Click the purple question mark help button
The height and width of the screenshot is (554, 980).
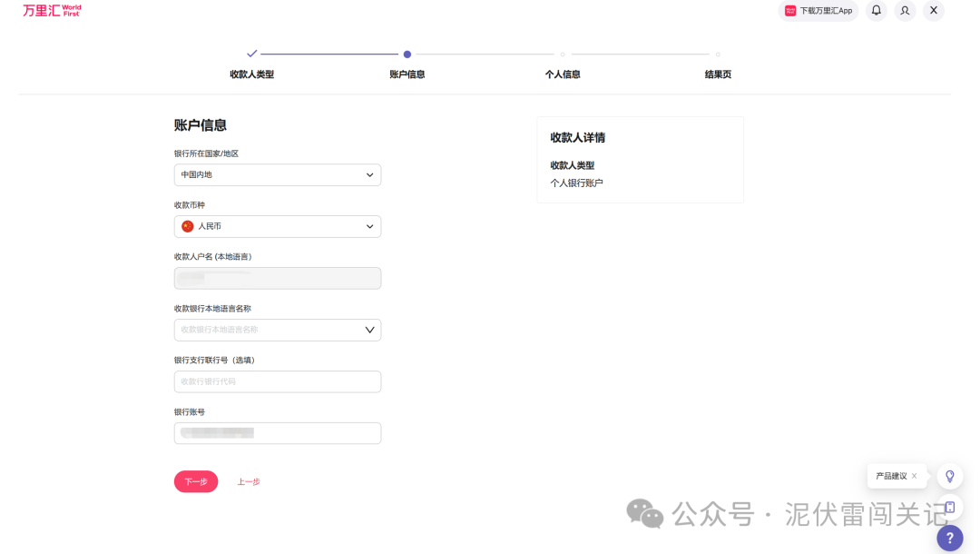949,538
